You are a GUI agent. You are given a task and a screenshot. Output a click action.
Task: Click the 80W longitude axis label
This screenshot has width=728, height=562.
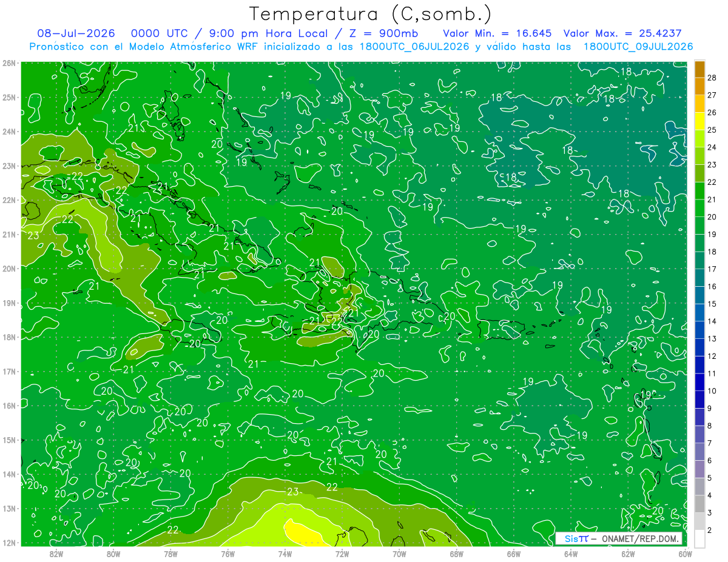pos(113,554)
